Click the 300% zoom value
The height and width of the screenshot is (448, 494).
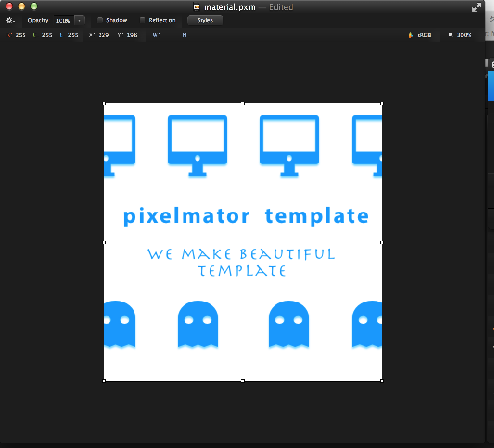coord(464,35)
